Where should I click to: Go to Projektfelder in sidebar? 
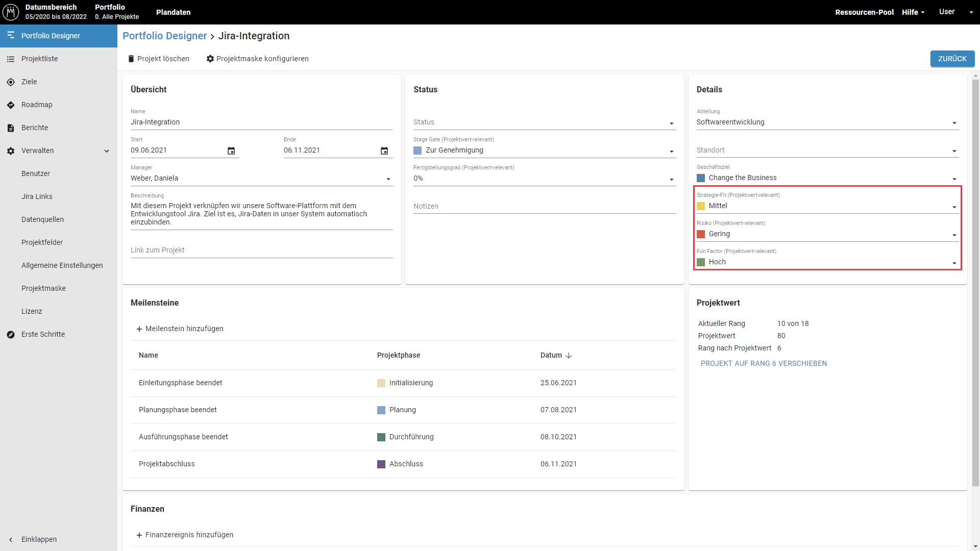[x=42, y=242]
